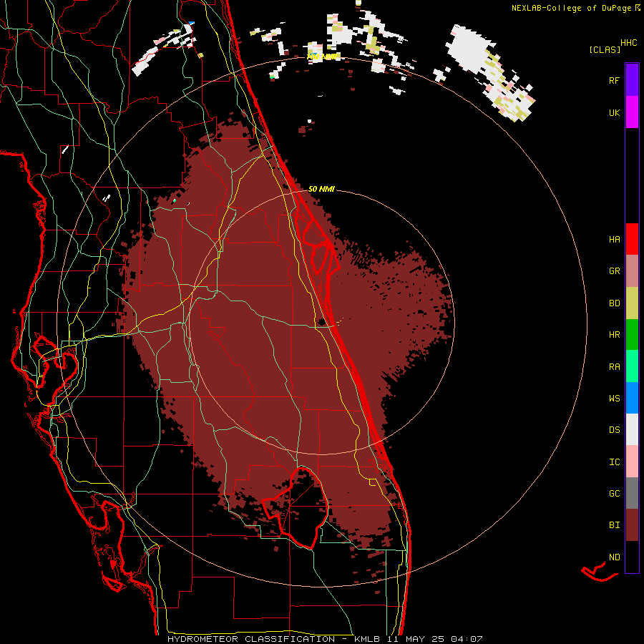
Task: Click the 11 MAY 25 date text
Action: (416, 639)
